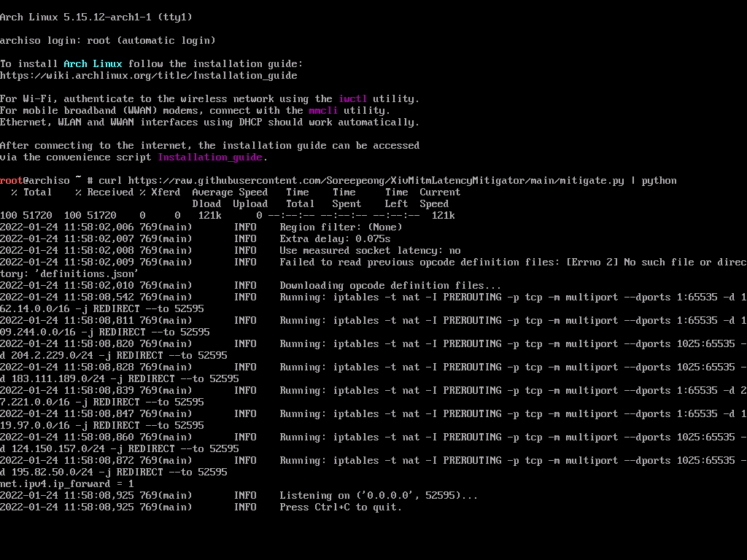The width and height of the screenshot is (747, 560).
Task: Click the '62.14.0.0/16 -j REDIRECT' line
Action: (102, 309)
